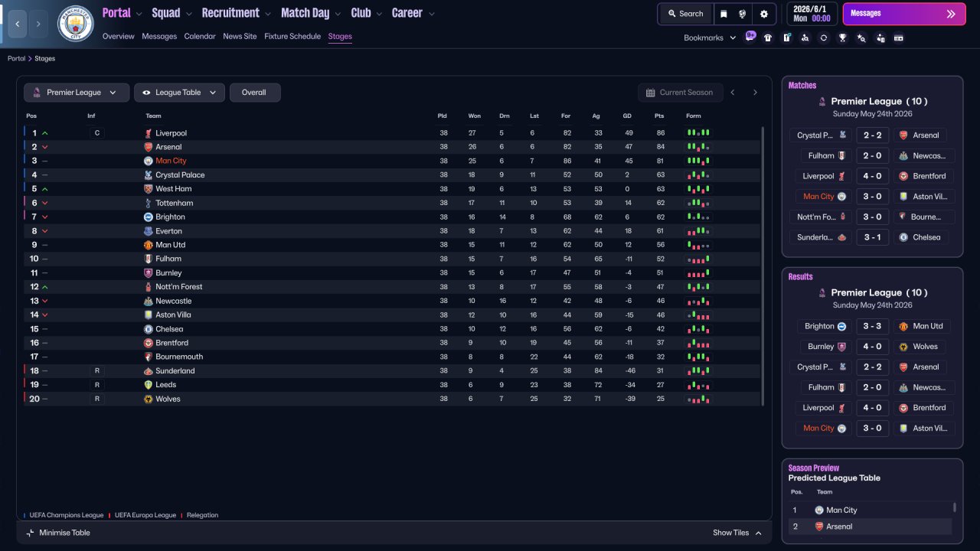Screen dimensions: 980x551
Task: Open the globe icon in the top bar
Action: pyautogui.click(x=743, y=14)
